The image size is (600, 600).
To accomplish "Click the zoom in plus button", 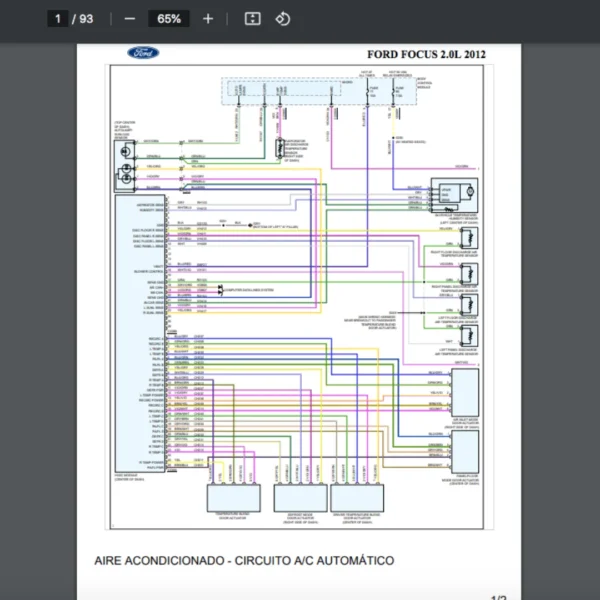I will pyautogui.click(x=208, y=19).
